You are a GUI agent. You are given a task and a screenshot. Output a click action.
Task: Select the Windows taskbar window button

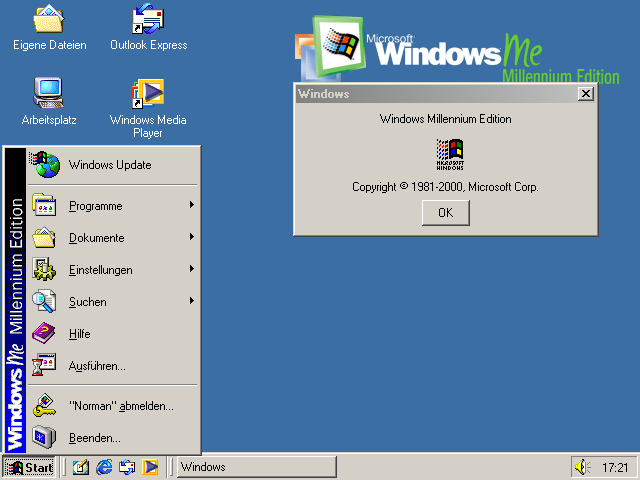256,467
